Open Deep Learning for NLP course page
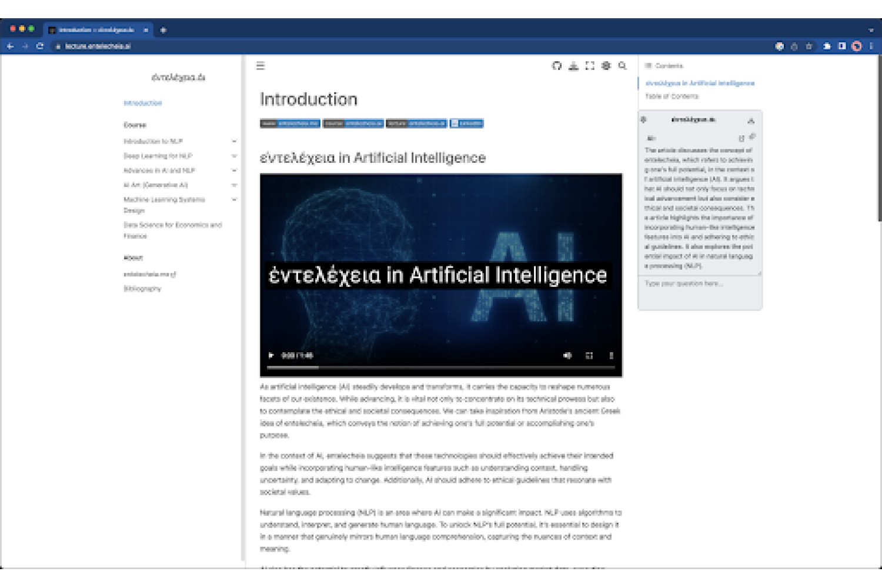Image resolution: width=882 pixels, height=588 pixels. click(158, 156)
